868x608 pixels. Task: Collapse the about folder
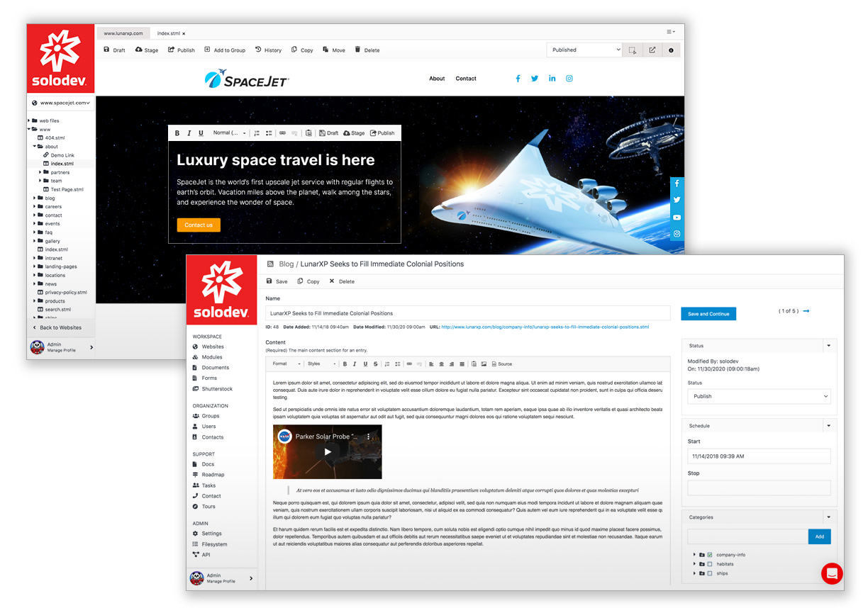[x=35, y=147]
